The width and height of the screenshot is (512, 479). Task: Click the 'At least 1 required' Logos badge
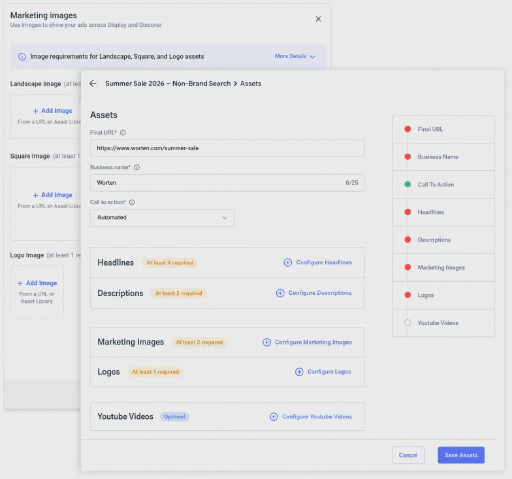[x=156, y=372]
